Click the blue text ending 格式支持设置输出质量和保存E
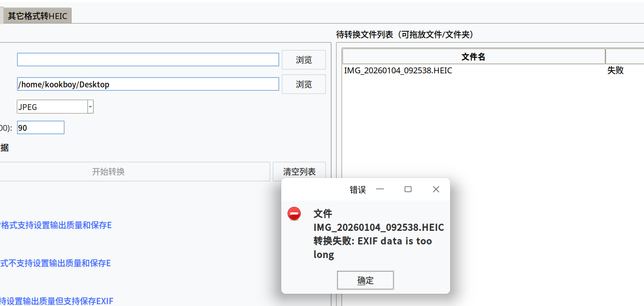Screen dimensions: 644x306 56,225
